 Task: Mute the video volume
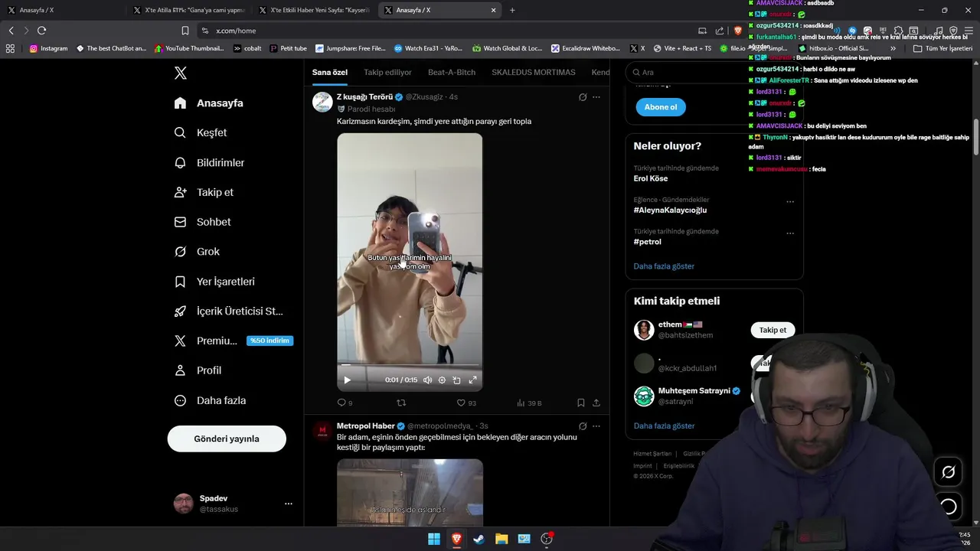coord(427,380)
